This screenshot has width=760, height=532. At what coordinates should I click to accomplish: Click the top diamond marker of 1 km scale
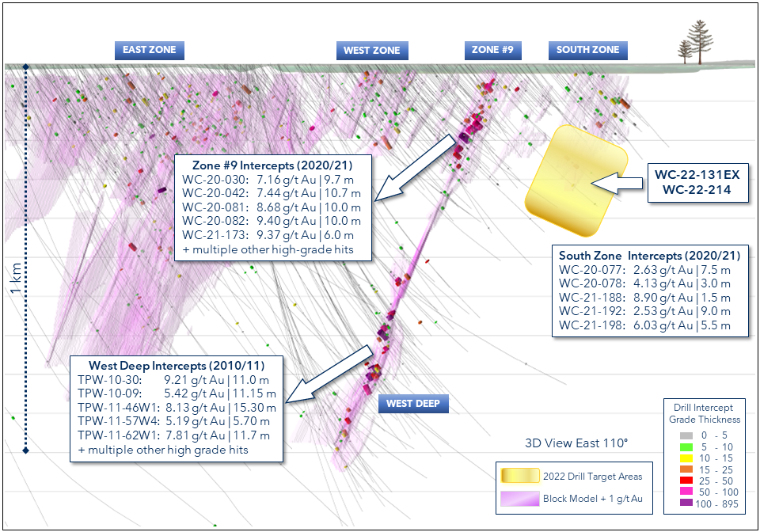[x=26, y=67]
